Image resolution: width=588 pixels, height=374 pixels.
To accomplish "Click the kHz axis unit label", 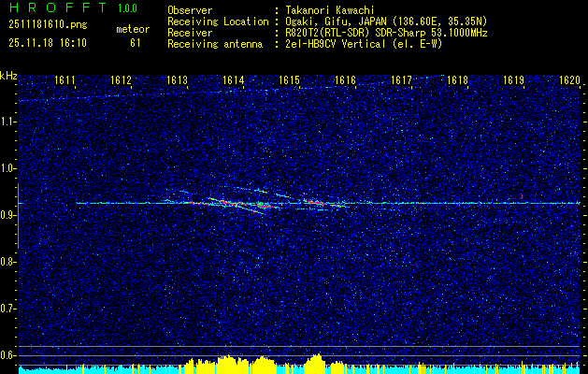I will (x=8, y=77).
